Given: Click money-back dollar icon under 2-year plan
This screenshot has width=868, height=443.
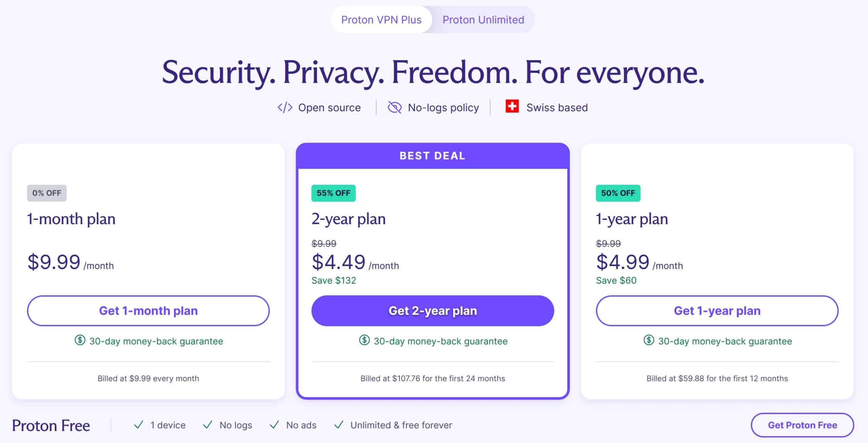Looking at the screenshot, I should click(364, 340).
